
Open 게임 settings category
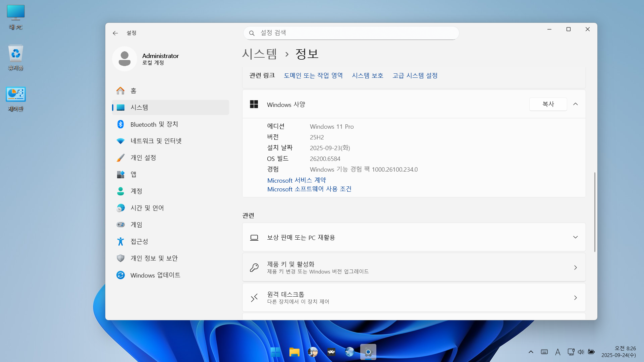[x=136, y=225]
